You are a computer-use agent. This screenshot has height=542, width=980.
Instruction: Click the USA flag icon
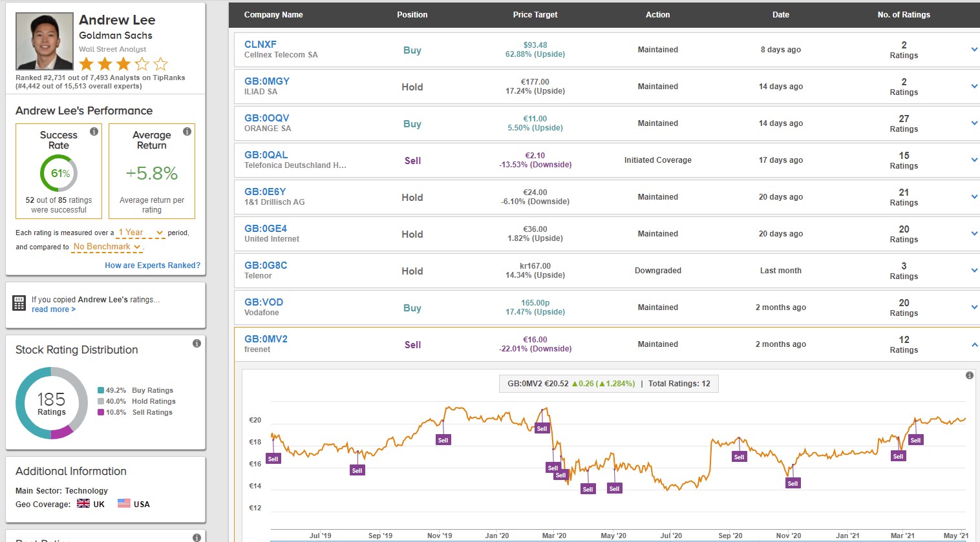[x=124, y=504]
